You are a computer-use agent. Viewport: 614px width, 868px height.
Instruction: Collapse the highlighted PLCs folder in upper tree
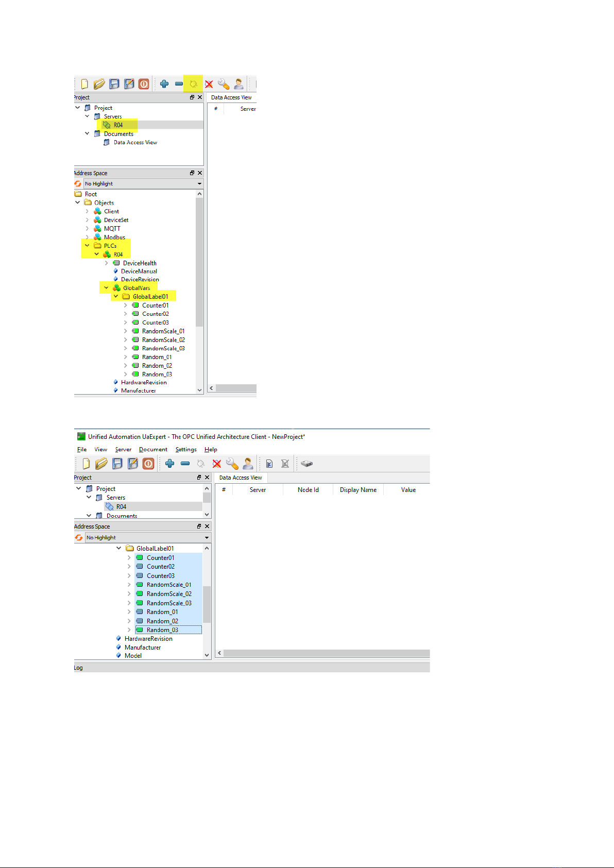click(x=87, y=246)
